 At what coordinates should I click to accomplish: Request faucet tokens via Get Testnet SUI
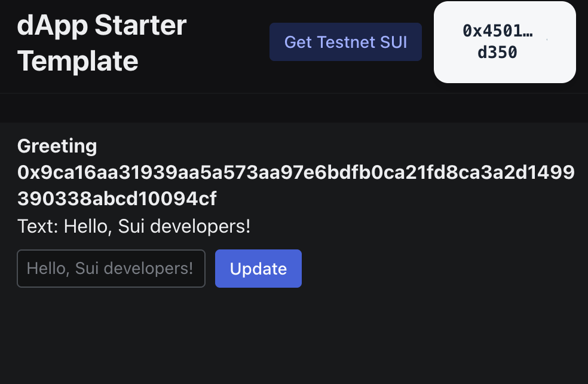pyautogui.click(x=345, y=42)
